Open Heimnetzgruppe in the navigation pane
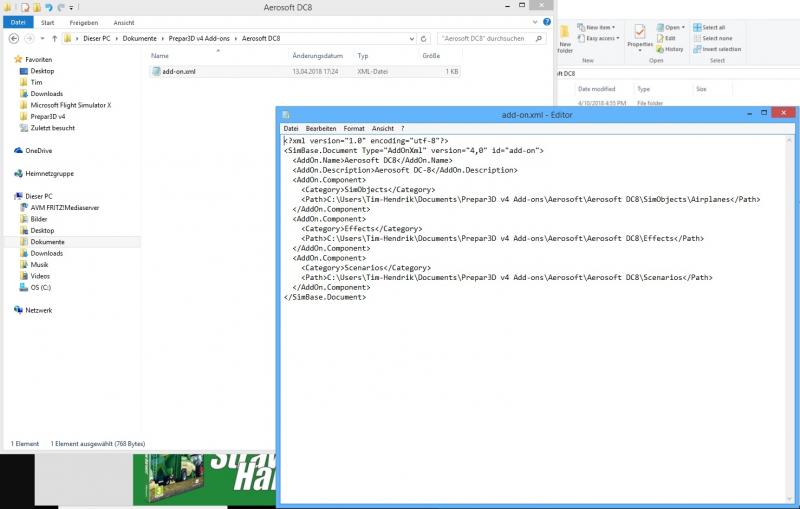The image size is (800, 509). click(x=49, y=173)
